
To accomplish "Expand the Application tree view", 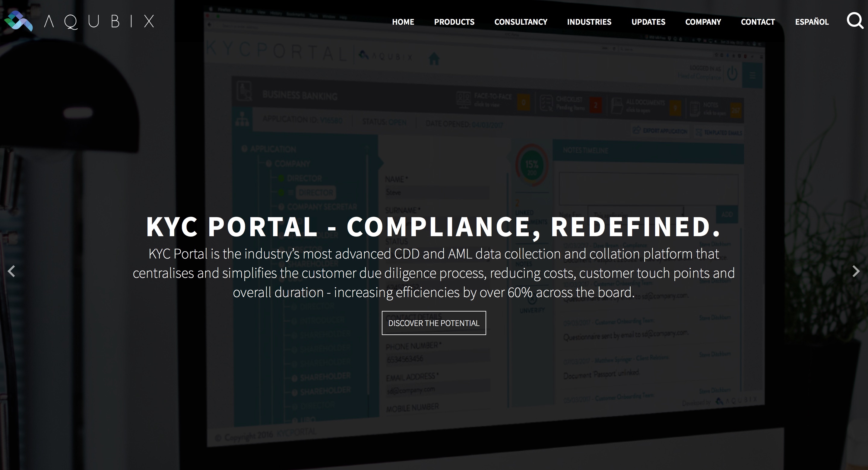I will [243, 149].
